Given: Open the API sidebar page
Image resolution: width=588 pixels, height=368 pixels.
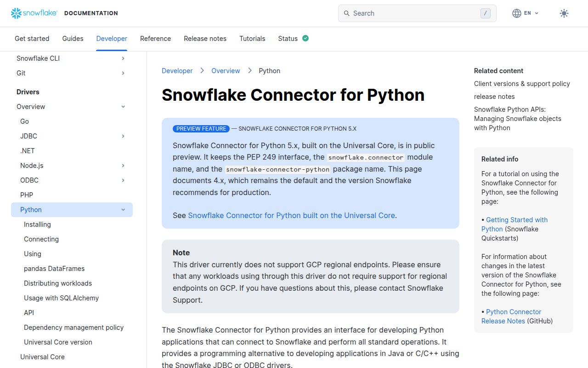Looking at the screenshot, I should (29, 313).
